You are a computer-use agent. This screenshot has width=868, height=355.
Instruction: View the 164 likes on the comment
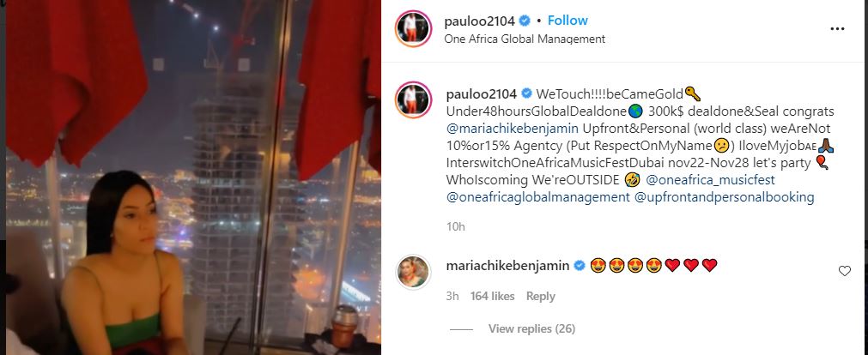[x=492, y=297]
